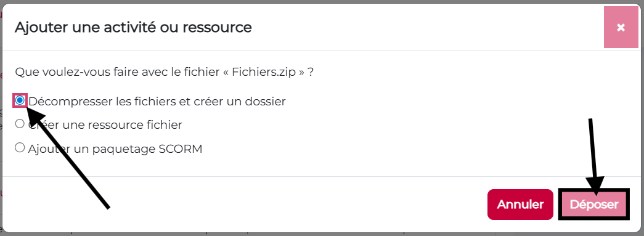Choose the Créer une ressource fichier radio

[20, 123]
